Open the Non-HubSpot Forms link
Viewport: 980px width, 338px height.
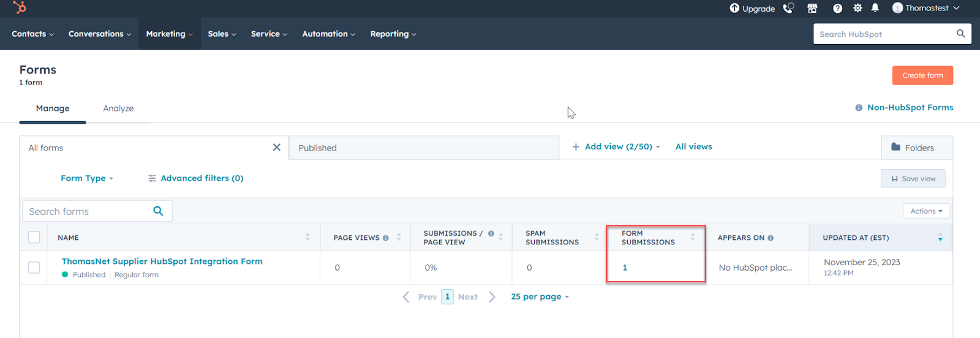click(910, 108)
